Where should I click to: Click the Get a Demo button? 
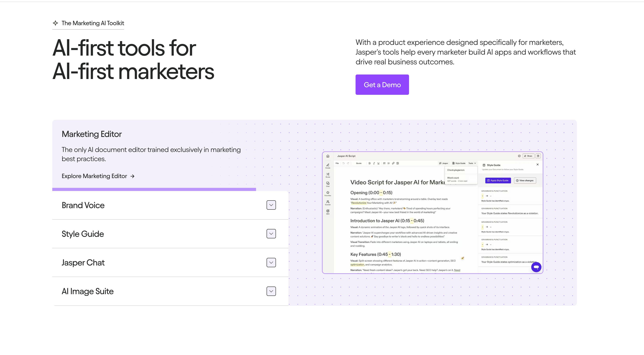click(382, 85)
